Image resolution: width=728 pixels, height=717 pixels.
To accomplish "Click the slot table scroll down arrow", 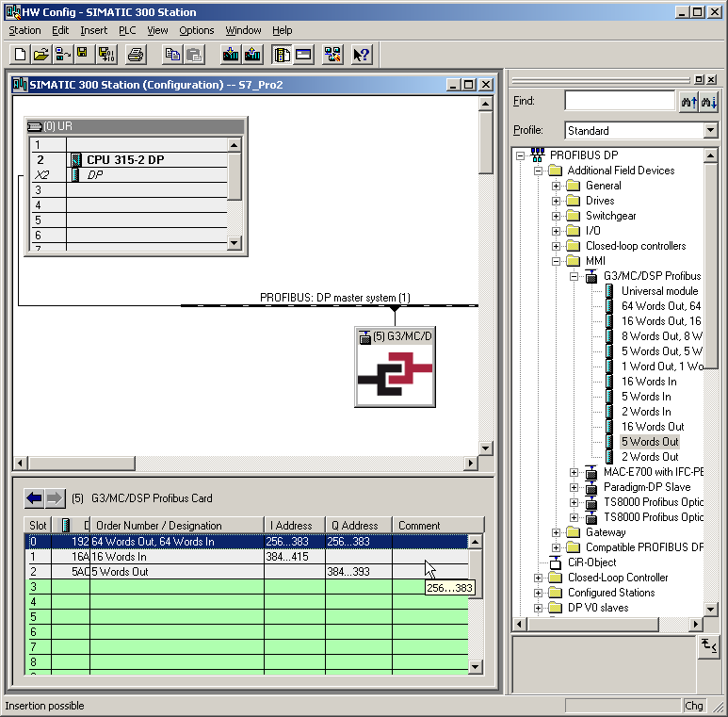I will click(x=475, y=667).
